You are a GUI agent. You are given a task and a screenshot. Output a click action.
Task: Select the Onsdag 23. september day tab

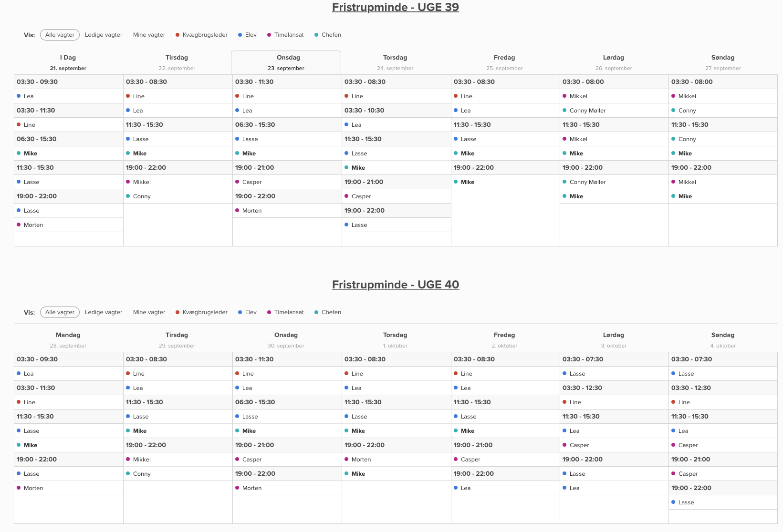[x=286, y=62]
